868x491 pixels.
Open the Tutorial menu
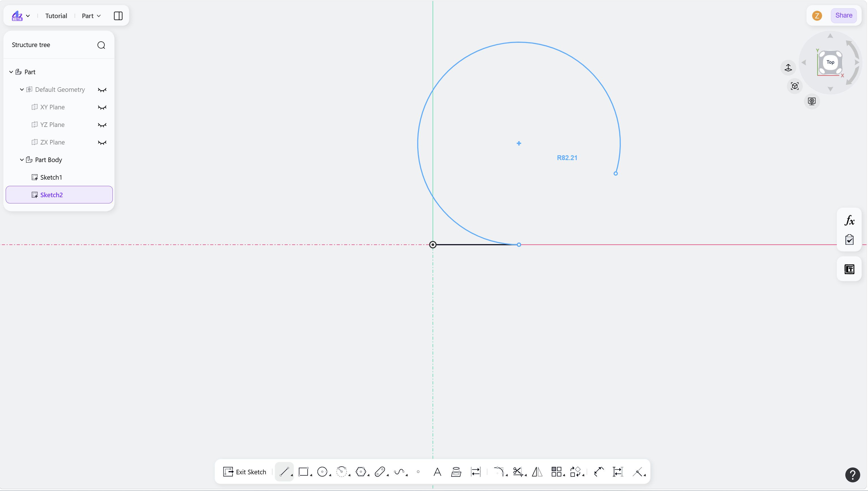[56, 16]
